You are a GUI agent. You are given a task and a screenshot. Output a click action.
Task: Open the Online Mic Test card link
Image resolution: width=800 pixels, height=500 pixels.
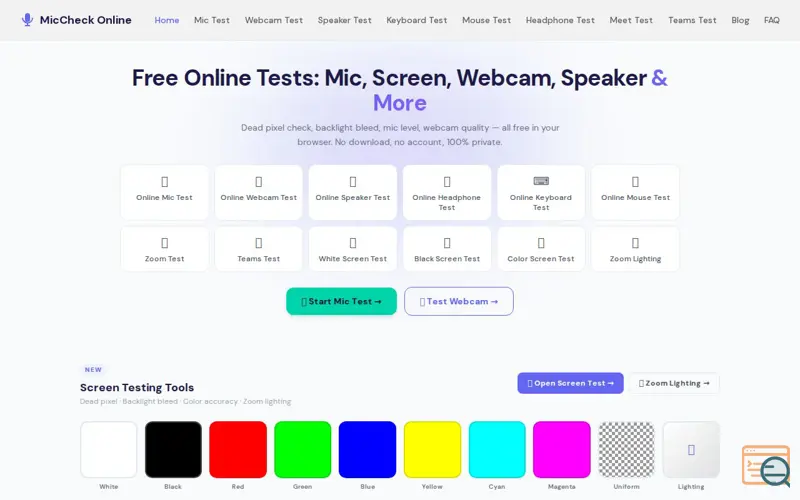(x=164, y=192)
